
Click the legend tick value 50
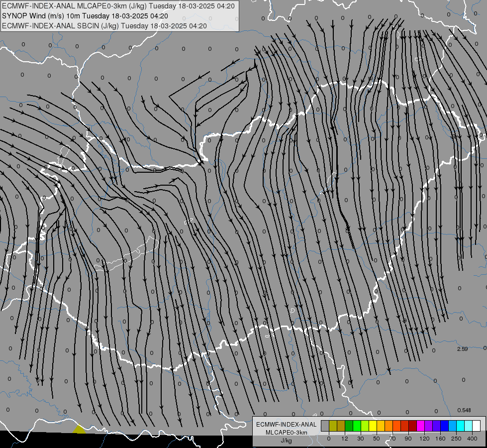point(377,439)
